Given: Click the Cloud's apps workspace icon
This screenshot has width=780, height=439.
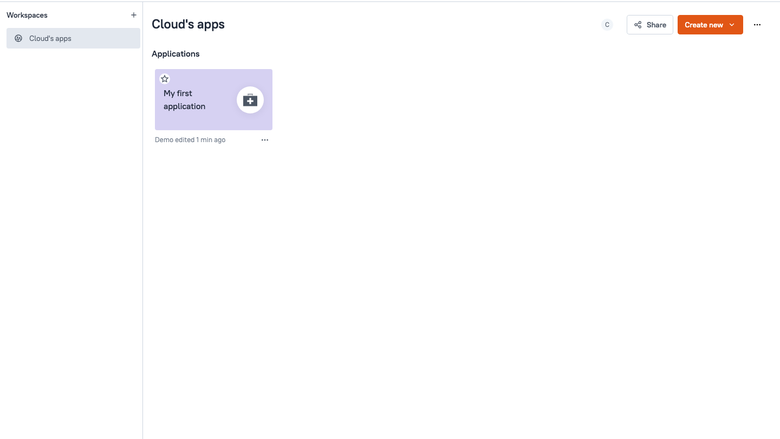Looking at the screenshot, I should 18,38.
